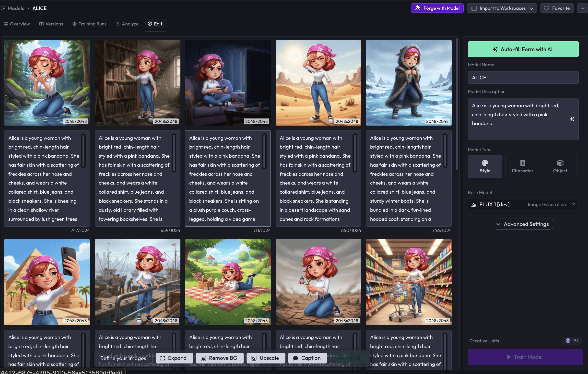Open Import to Workspaces dropdown
The image size is (588, 374).
pyautogui.click(x=502, y=8)
